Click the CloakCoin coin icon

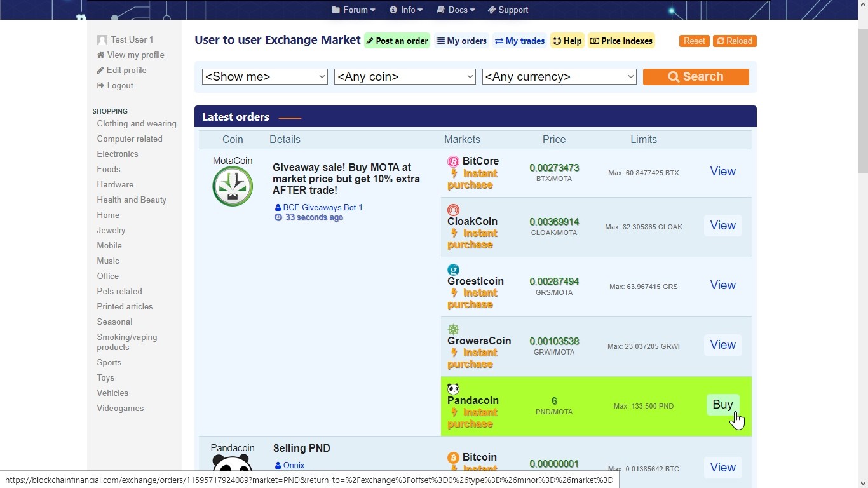pyautogui.click(x=453, y=210)
